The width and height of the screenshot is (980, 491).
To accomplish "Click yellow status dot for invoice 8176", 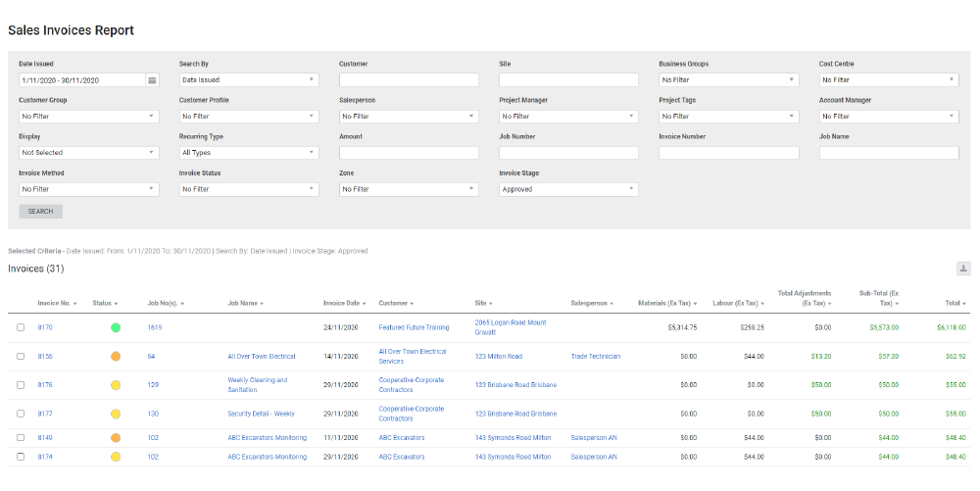I will coord(116,385).
